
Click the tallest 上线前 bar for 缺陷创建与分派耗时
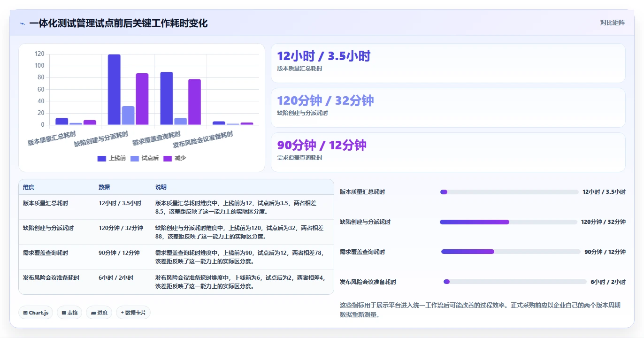114,90
